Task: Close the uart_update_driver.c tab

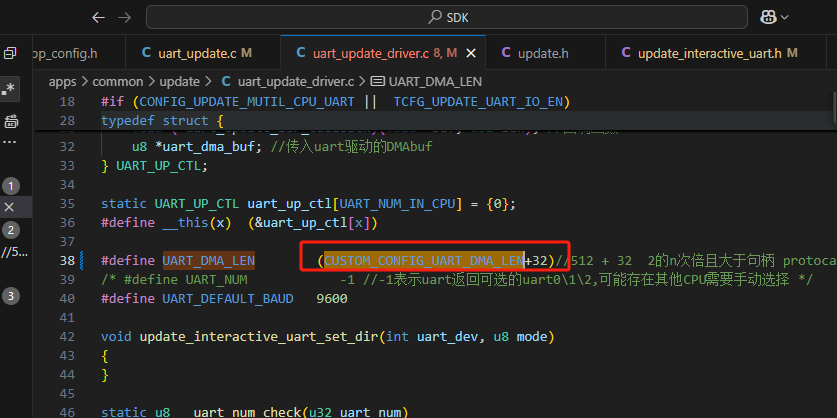Action: 471,53
